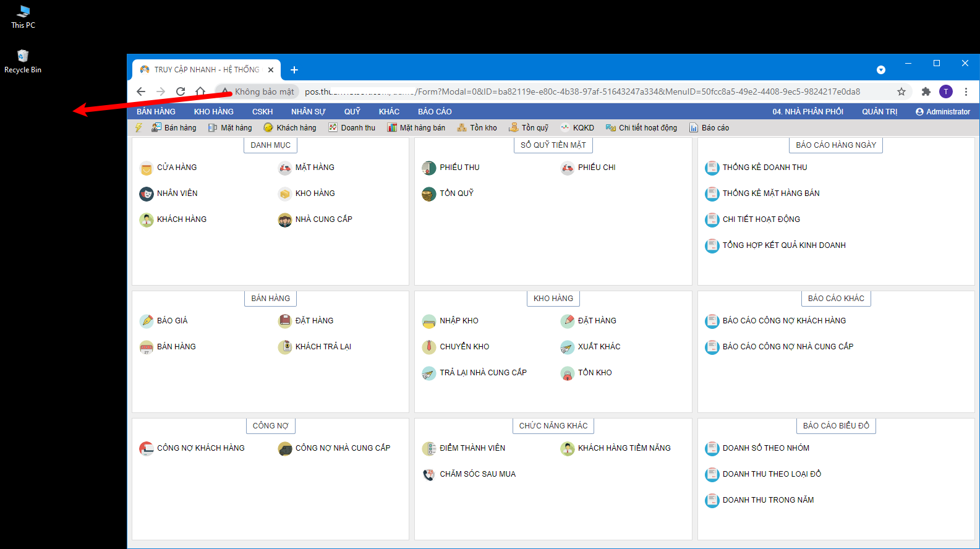Open the PHIẾU THU receipt icon
Screen dimensions: 980x549
point(429,168)
